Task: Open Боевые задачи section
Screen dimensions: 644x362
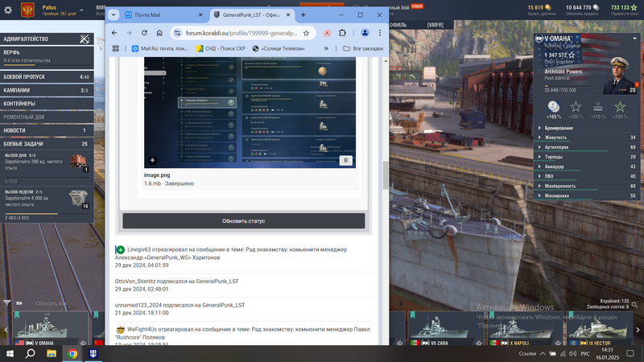Action: point(47,144)
